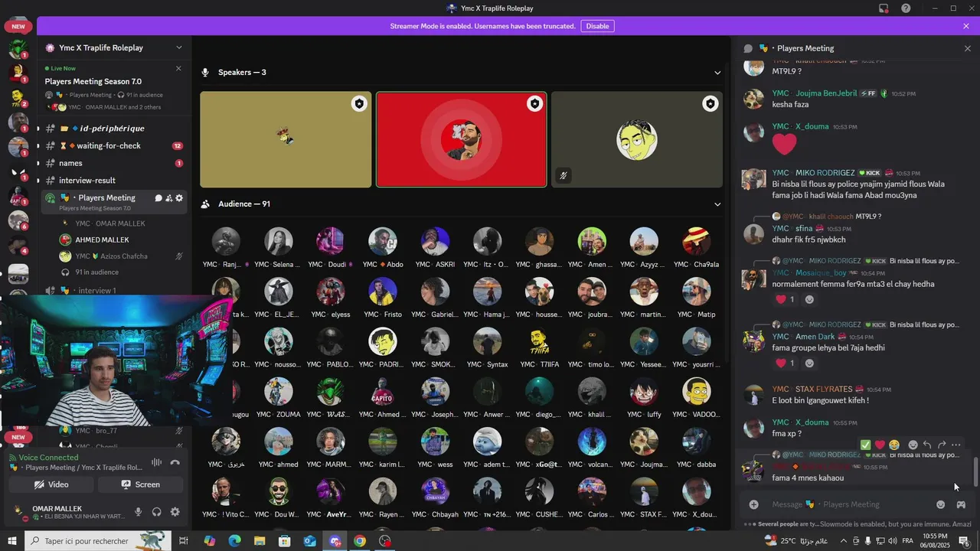Select the muted speaker tile with yellow face avatar

pos(637,139)
